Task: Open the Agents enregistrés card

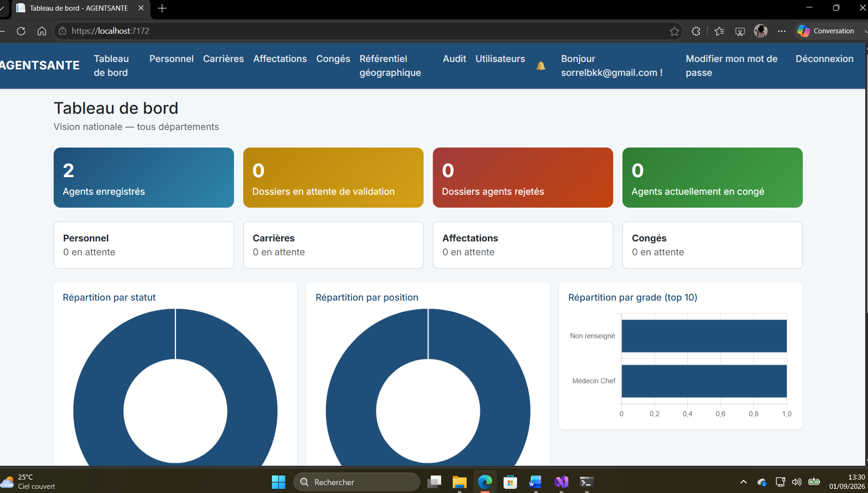Action: 144,178
